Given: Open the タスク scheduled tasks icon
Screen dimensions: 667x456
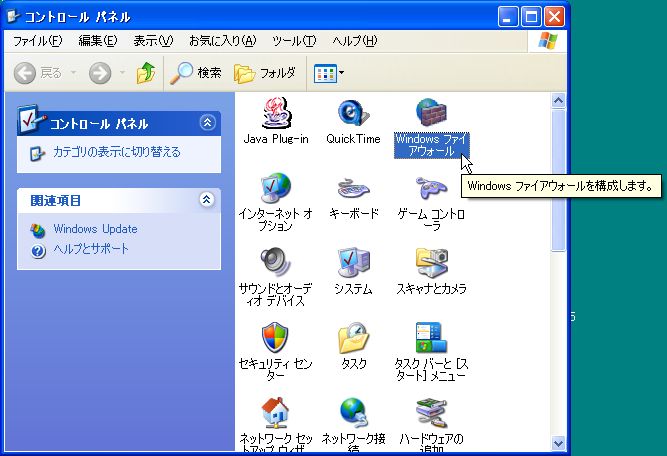Looking at the screenshot, I should tap(353, 338).
